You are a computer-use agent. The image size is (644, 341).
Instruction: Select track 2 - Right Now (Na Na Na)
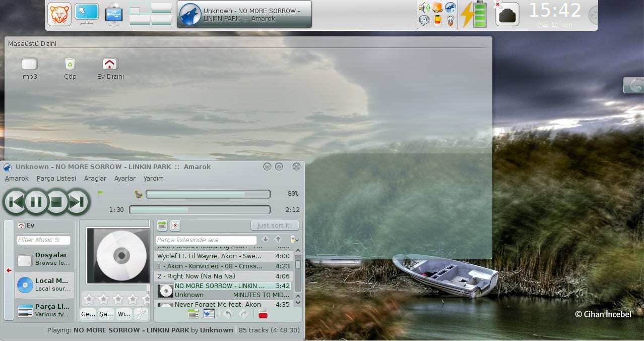(223, 276)
